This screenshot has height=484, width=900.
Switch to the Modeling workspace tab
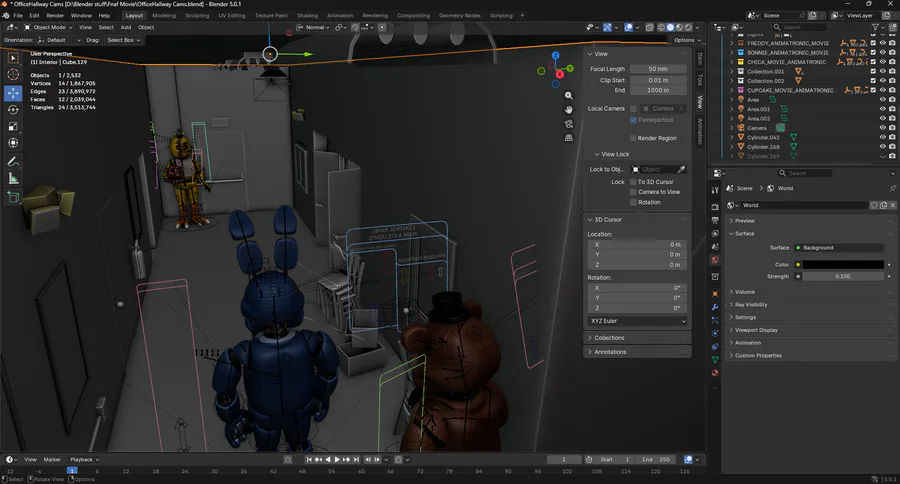point(164,16)
